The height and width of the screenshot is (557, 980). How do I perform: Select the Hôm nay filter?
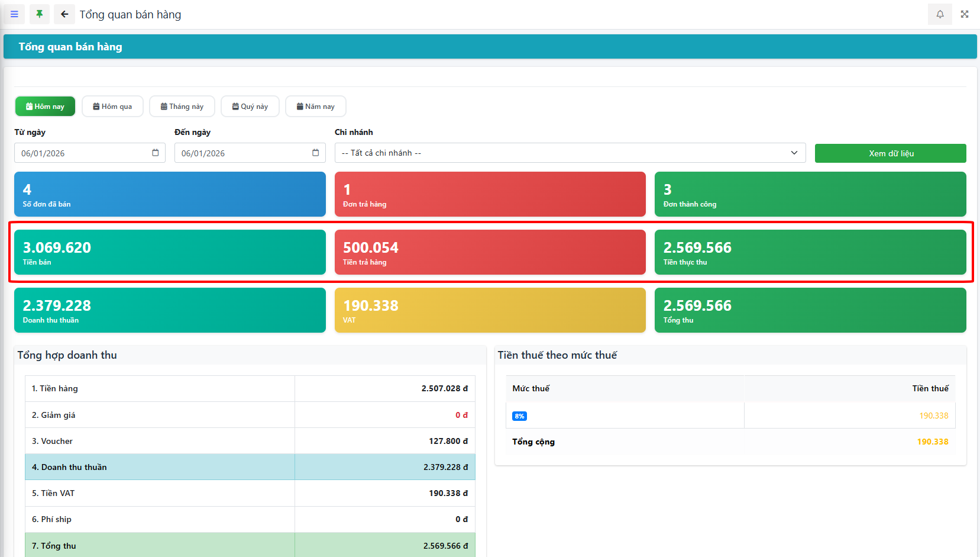click(45, 107)
